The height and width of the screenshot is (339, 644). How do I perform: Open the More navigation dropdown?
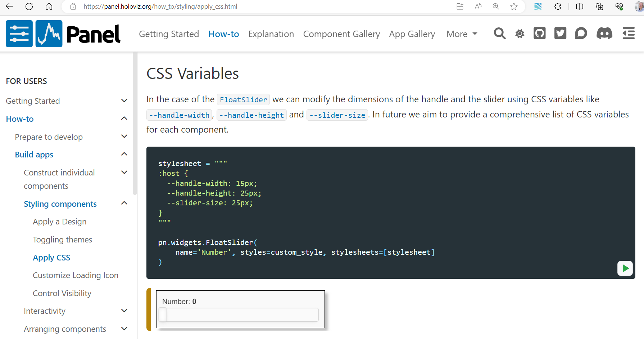point(462,34)
